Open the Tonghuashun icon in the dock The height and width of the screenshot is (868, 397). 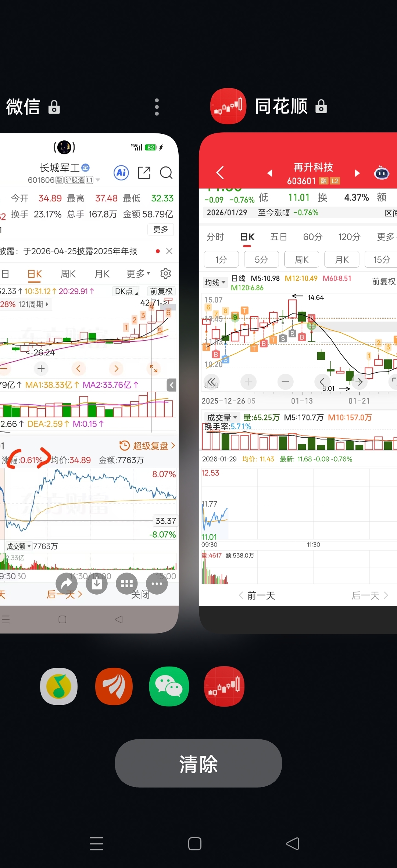pos(224,686)
